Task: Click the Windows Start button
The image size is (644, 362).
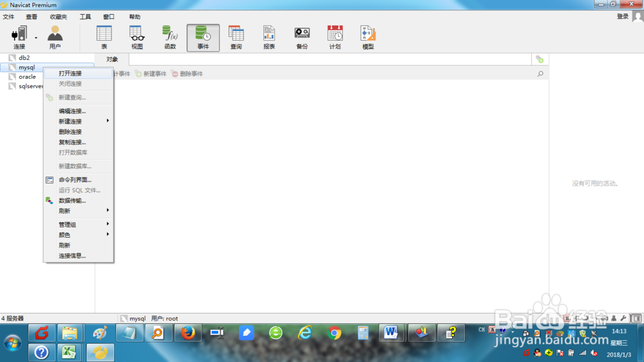Action: tap(13, 343)
